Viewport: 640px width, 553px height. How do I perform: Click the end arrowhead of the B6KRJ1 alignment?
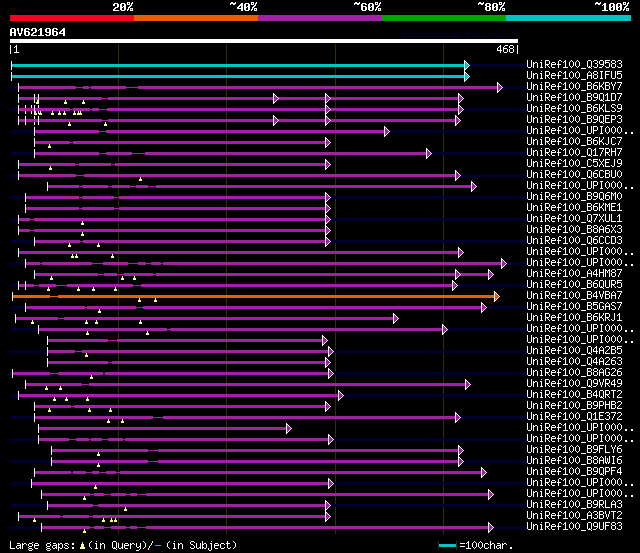click(396, 318)
